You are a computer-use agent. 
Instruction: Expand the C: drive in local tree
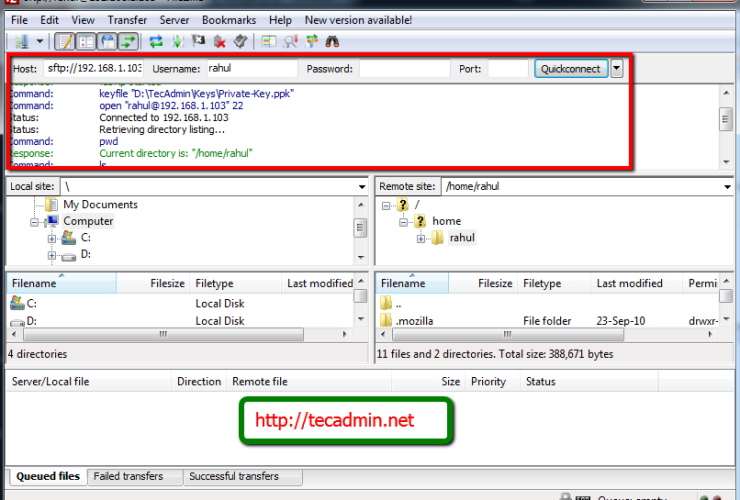51,238
